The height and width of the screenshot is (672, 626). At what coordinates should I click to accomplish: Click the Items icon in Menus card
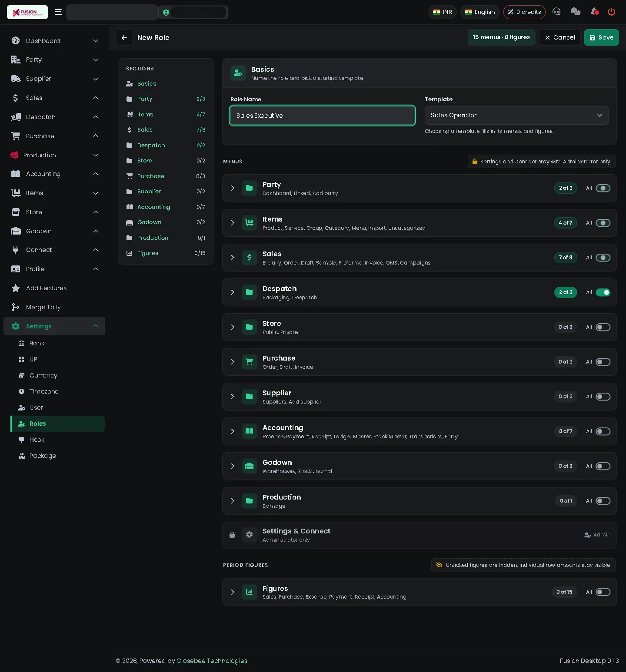[x=250, y=223]
